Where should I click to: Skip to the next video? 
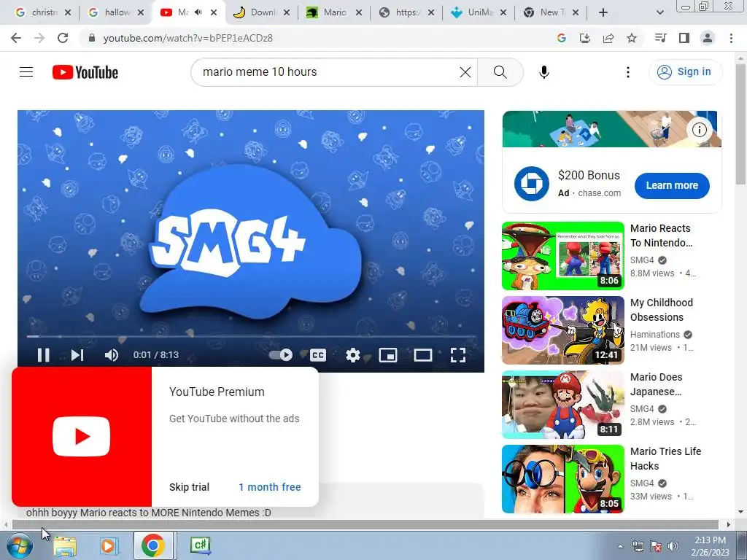(77, 355)
